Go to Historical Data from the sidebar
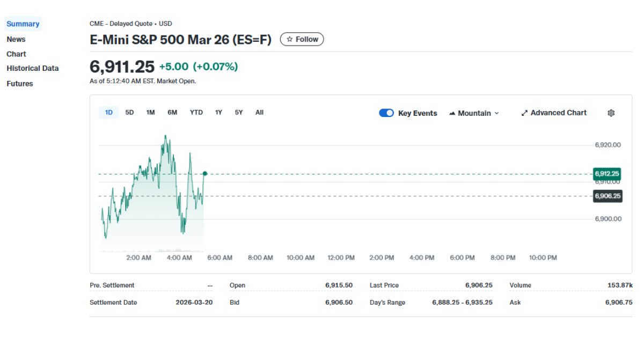This screenshot has height=338, width=644. click(32, 68)
